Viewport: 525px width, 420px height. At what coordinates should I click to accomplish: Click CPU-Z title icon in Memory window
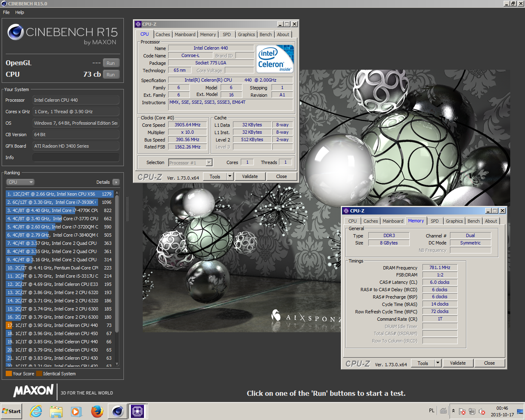tap(346, 211)
